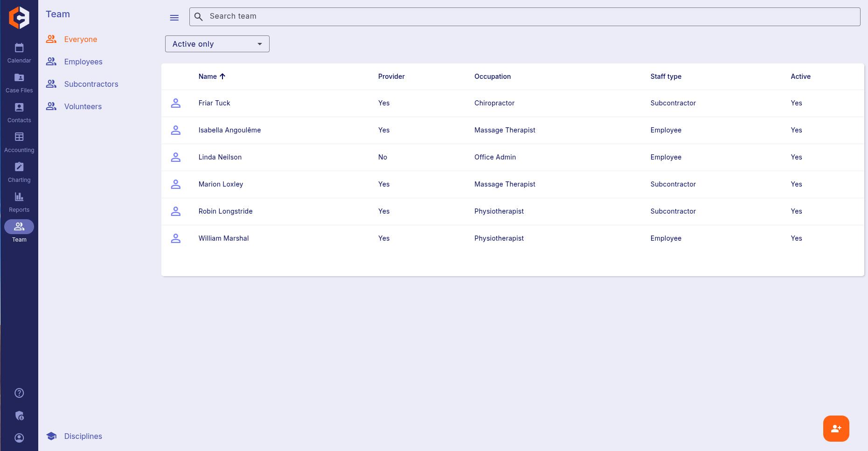This screenshot has width=868, height=451.
Task: Click the help question mark icon
Action: point(19,393)
